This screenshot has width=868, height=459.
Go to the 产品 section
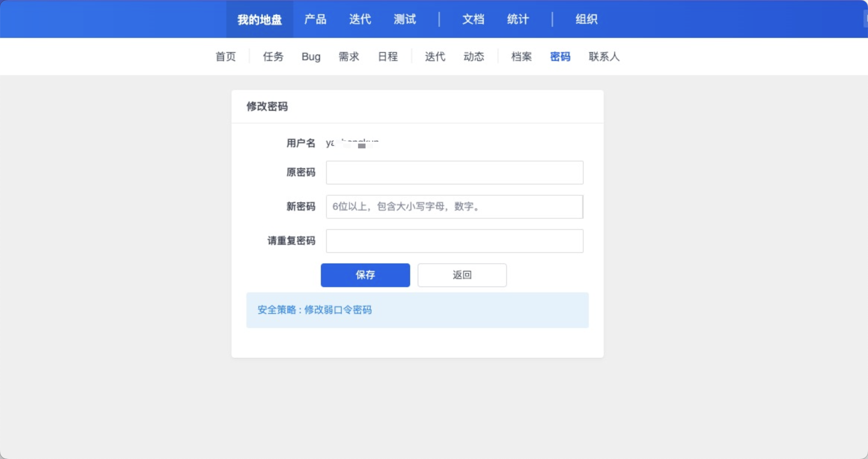pyautogui.click(x=315, y=19)
